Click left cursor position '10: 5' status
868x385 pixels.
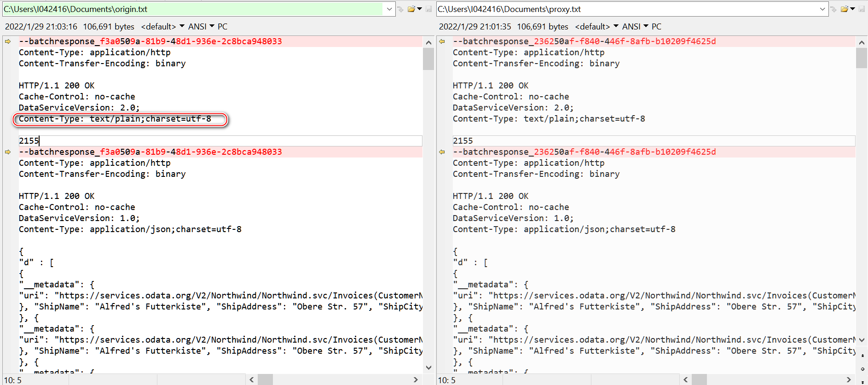point(13,380)
